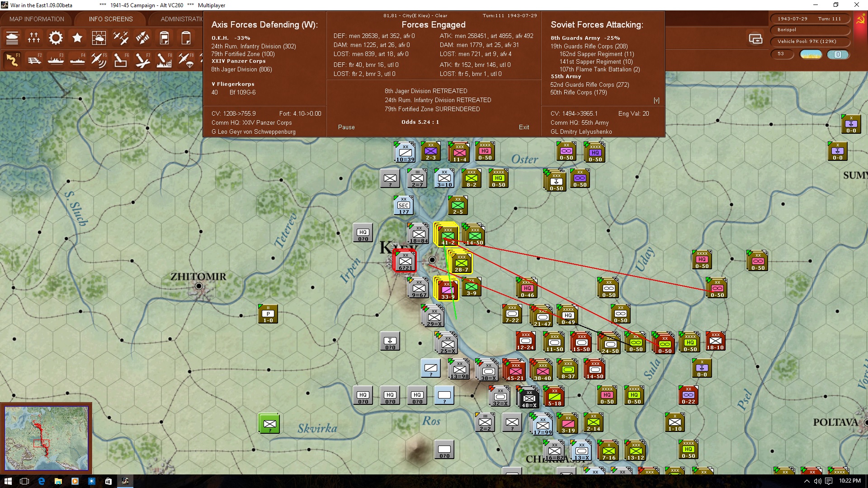Open the air doctrine planes screen
Image resolution: width=868 pixels, height=488 pixels.
click(121, 38)
